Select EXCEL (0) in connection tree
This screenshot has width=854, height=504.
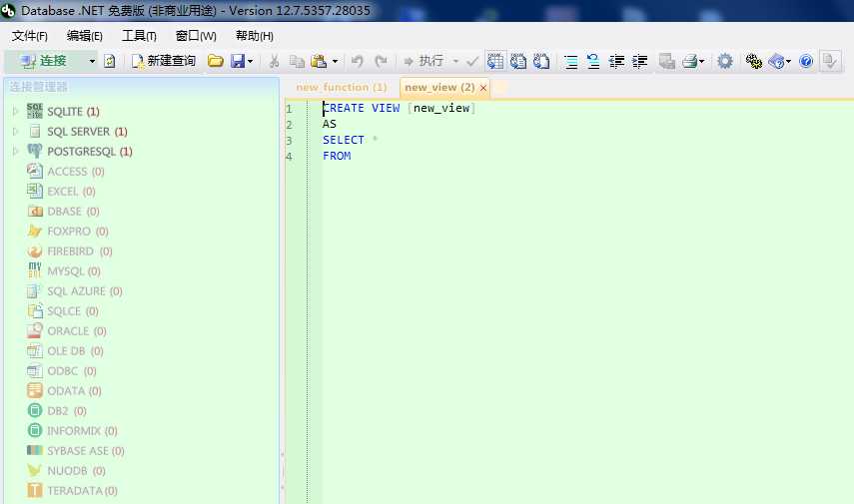[71, 192]
